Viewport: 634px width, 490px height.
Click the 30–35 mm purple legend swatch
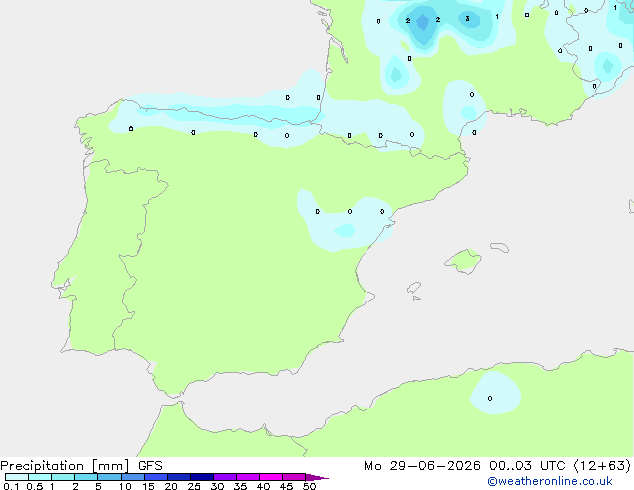click(x=225, y=477)
